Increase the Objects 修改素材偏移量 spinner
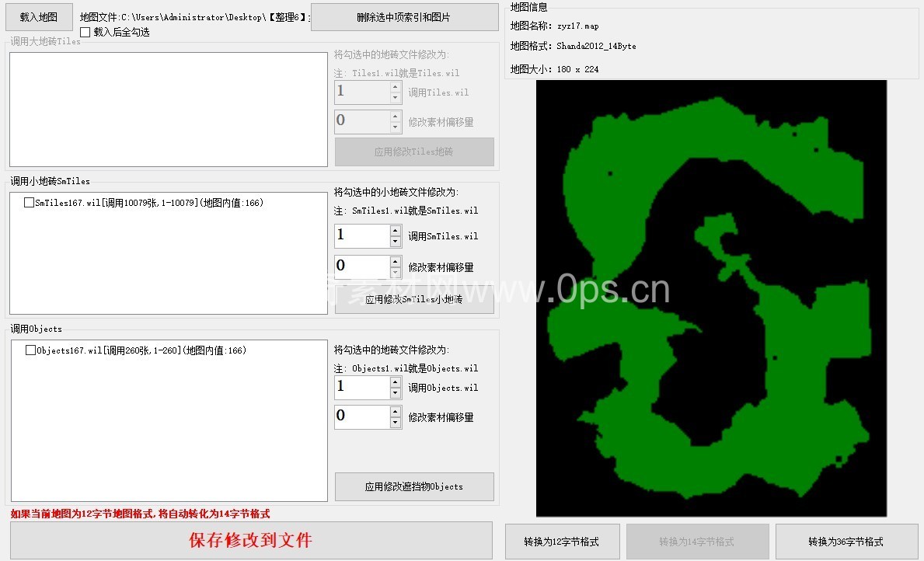The height and width of the screenshot is (561, 924). 396,412
